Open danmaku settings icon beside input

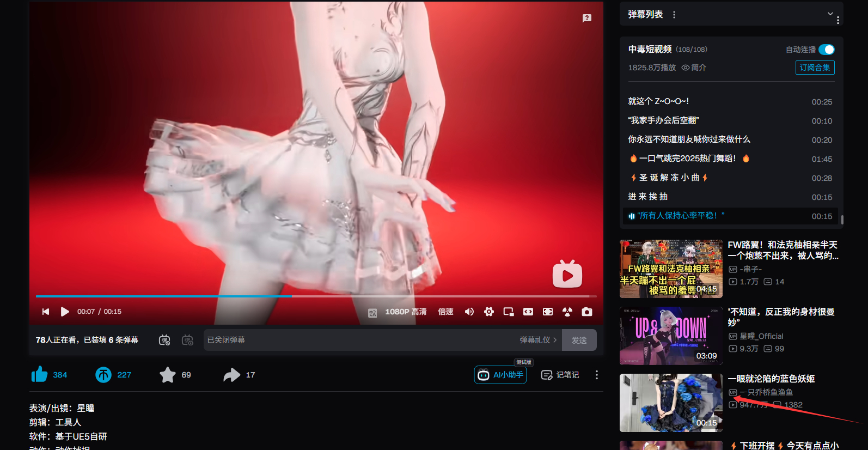(187, 340)
